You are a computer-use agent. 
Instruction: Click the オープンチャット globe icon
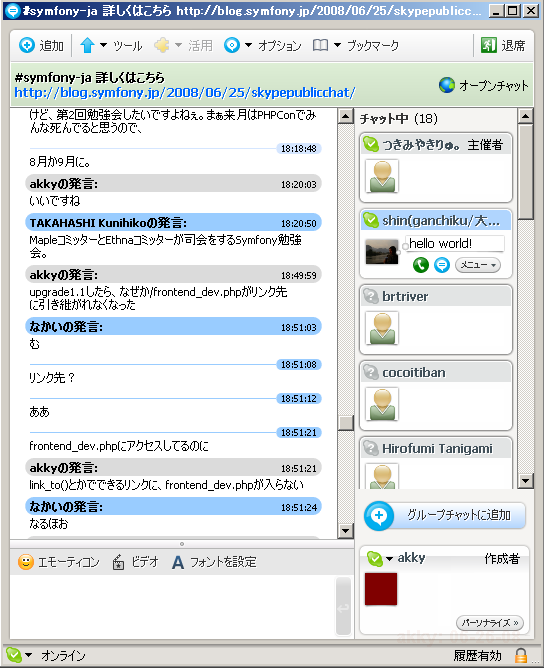pyautogui.click(x=447, y=85)
